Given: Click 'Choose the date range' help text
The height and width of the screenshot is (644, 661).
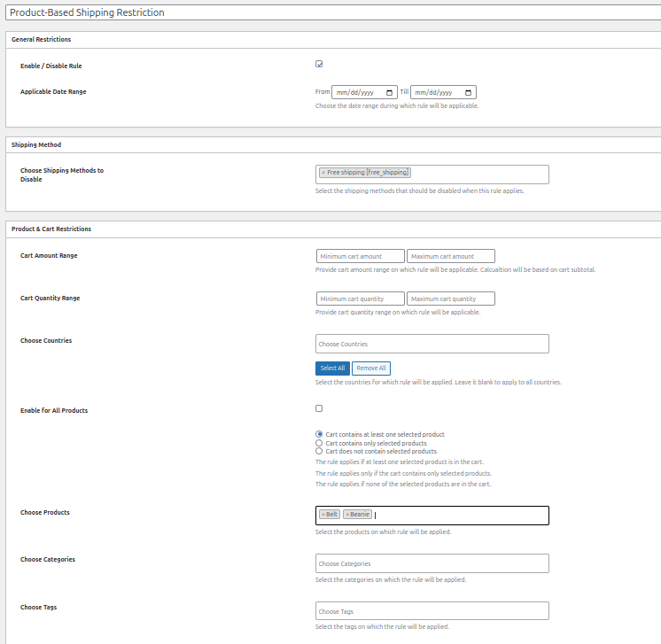Looking at the screenshot, I should tap(397, 105).
